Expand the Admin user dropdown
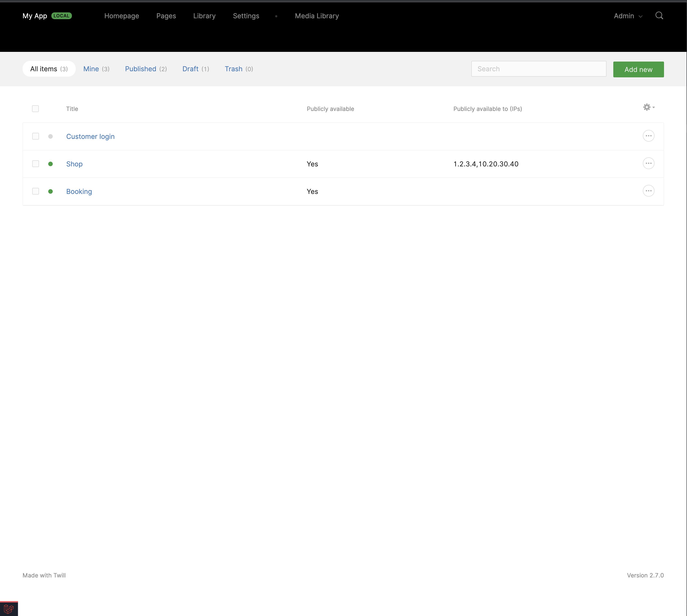Viewport: 687px width, 616px height. 627,16
